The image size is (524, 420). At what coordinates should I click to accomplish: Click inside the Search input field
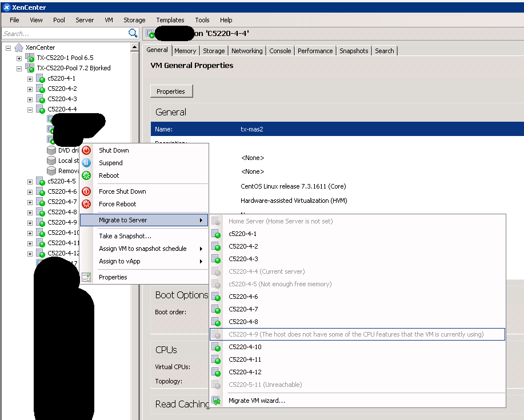[x=64, y=34]
